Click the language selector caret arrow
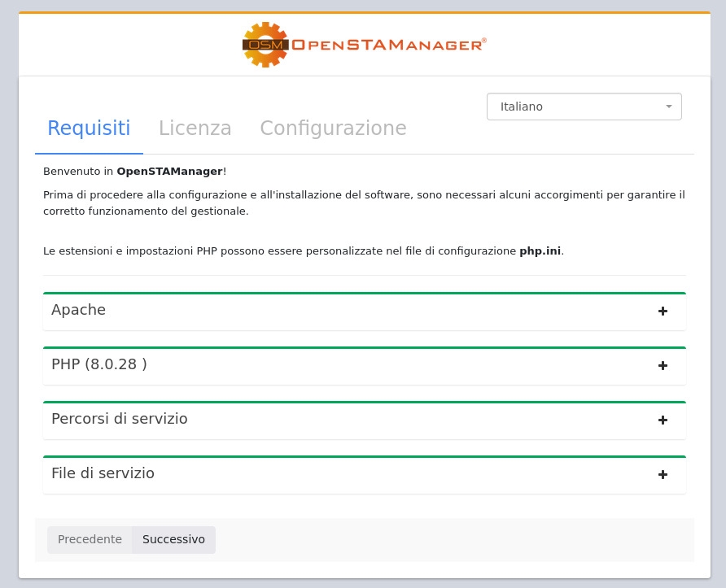The width and height of the screenshot is (726, 588). (x=668, y=107)
